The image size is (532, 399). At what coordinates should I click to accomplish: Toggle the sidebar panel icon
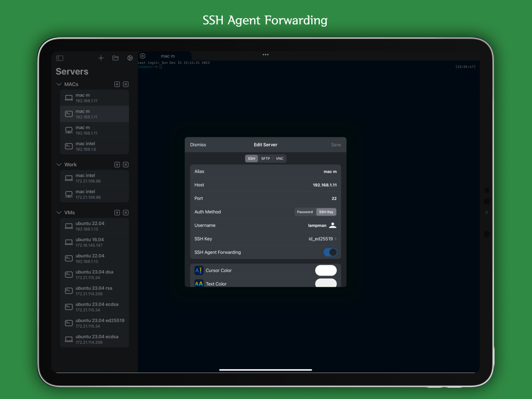point(60,58)
